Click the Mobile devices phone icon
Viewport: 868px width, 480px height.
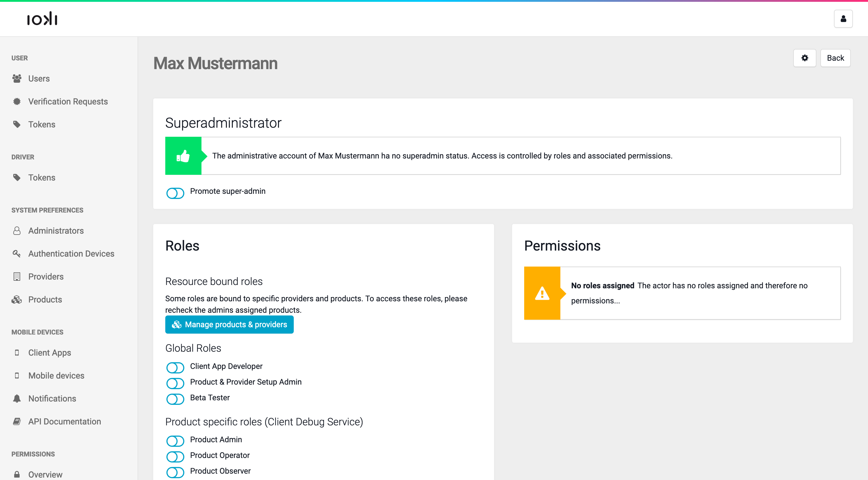pos(17,376)
